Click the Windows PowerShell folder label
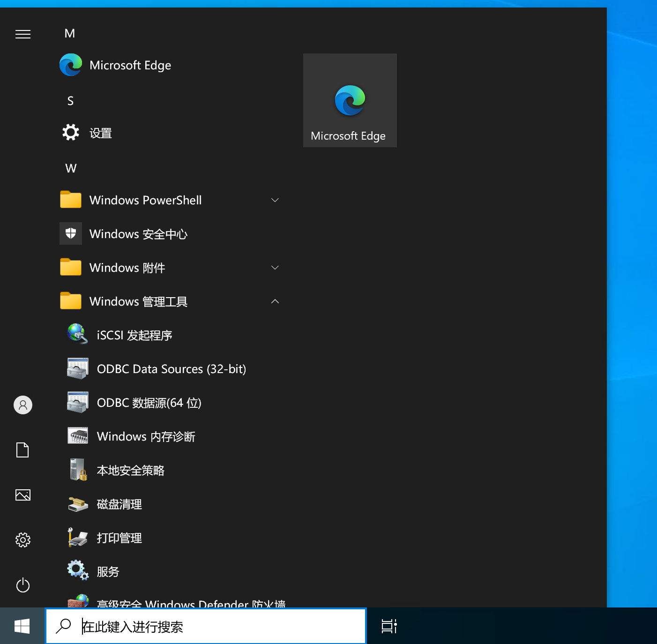 [x=146, y=200]
